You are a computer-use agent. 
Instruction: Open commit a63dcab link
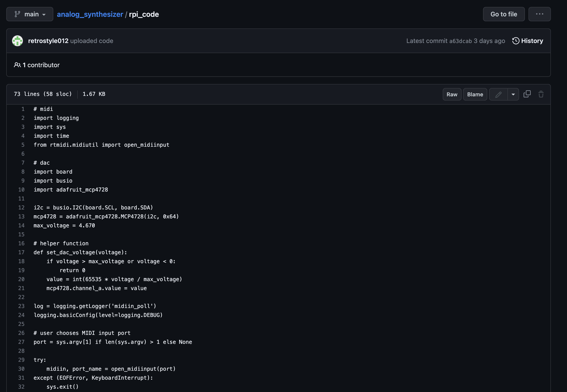click(x=460, y=41)
